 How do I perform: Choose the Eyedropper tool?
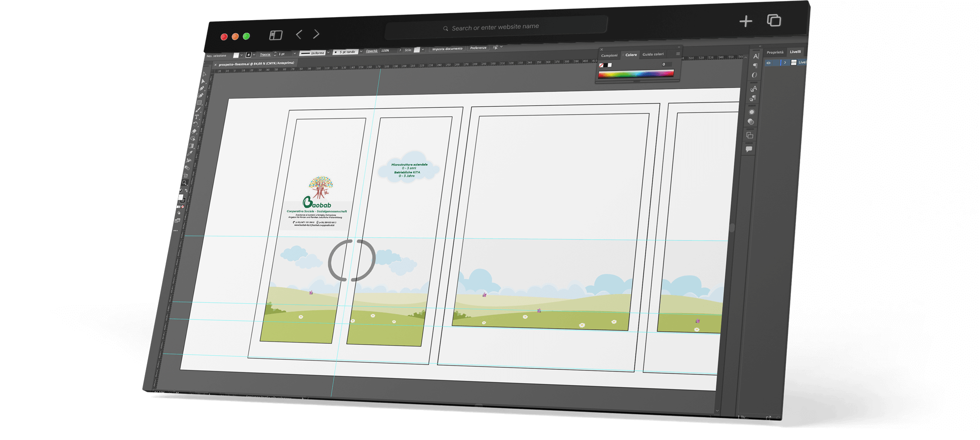coord(190,153)
